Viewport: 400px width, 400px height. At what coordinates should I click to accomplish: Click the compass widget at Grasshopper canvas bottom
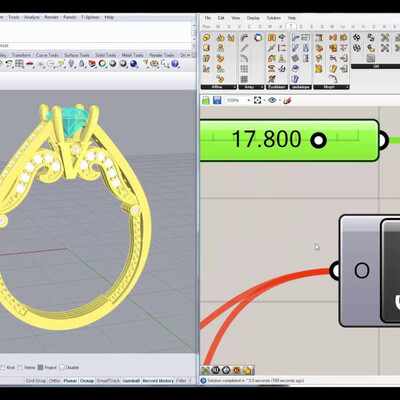(226, 370)
